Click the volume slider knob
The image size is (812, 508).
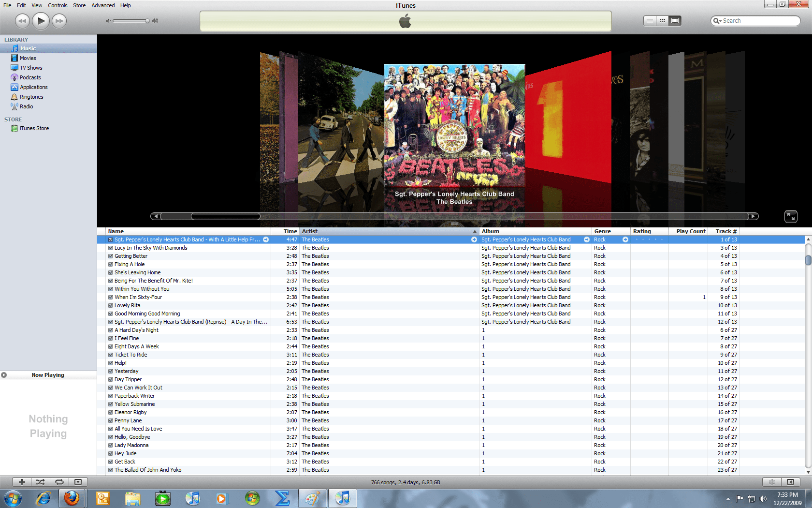pos(147,21)
